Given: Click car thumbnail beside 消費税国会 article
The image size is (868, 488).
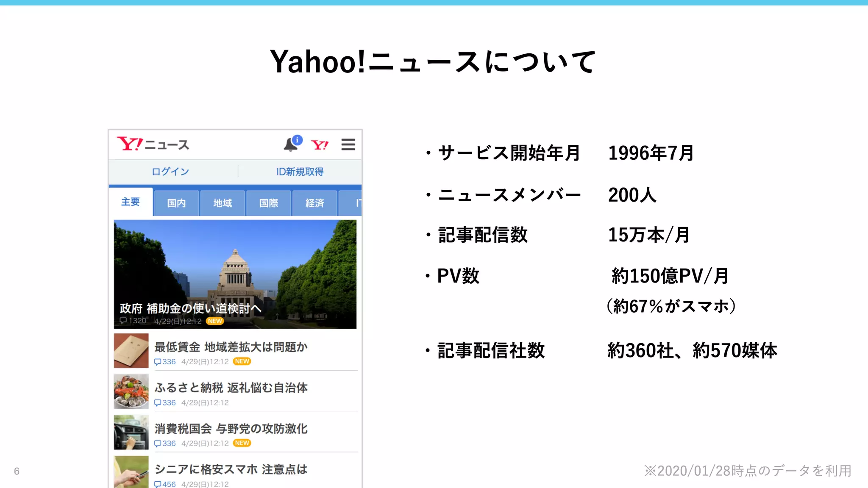Looking at the screenshot, I should (x=131, y=432).
